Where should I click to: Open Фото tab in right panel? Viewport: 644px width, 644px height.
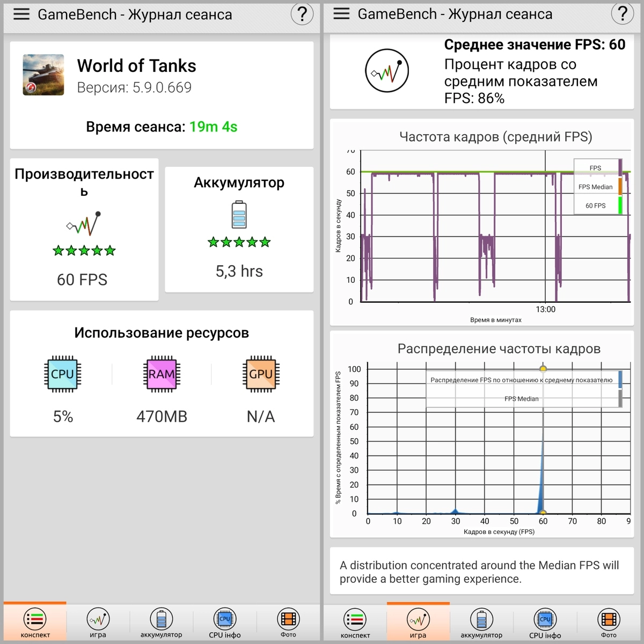pos(609,623)
